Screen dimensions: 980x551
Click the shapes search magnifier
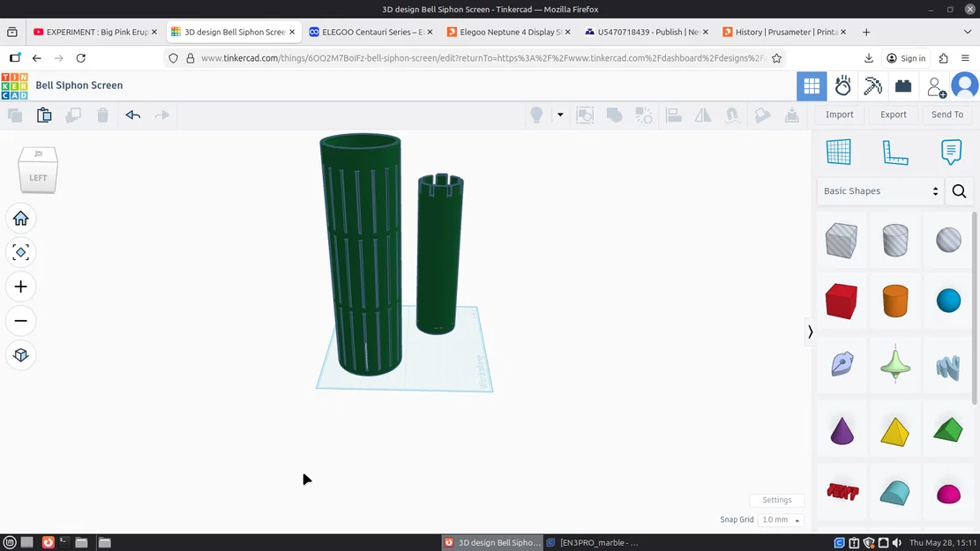coord(959,191)
